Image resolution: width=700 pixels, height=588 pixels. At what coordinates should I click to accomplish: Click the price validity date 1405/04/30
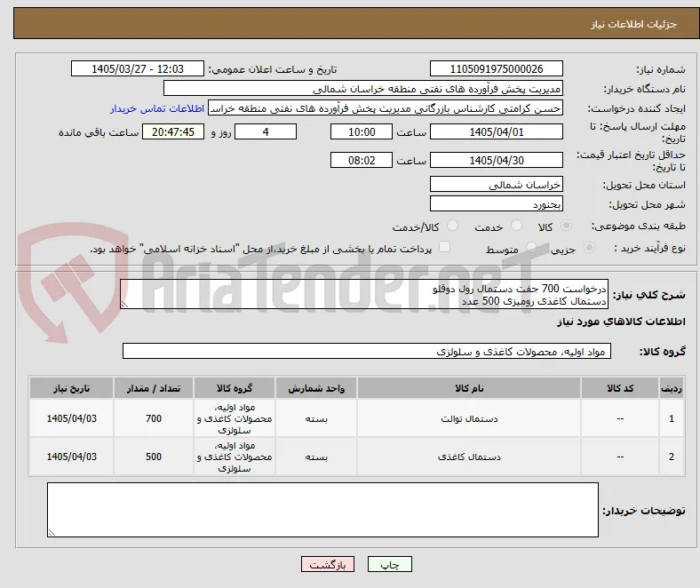(496, 160)
